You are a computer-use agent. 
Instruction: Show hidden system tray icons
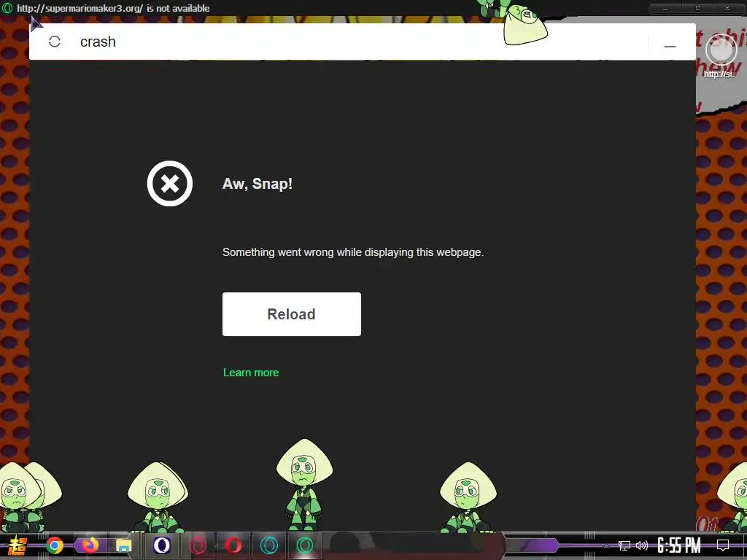click(606, 545)
